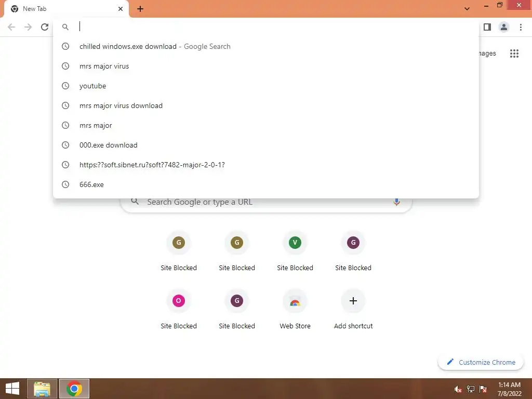The image size is (532, 399).
Task: Pick suggestion 'mrs major virus download'
Action: [266, 105]
